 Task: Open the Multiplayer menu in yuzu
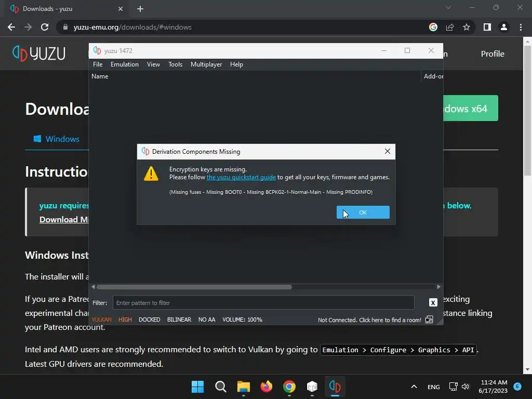click(x=206, y=64)
